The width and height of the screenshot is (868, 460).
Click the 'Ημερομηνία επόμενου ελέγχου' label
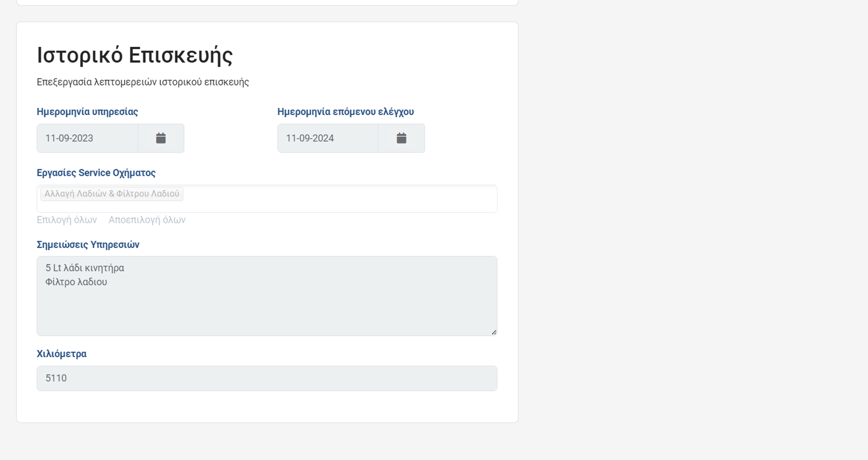point(345,112)
